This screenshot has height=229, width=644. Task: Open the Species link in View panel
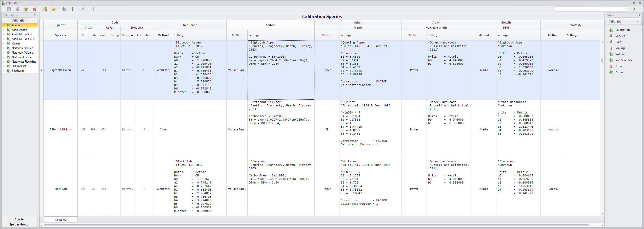[x=620, y=36]
